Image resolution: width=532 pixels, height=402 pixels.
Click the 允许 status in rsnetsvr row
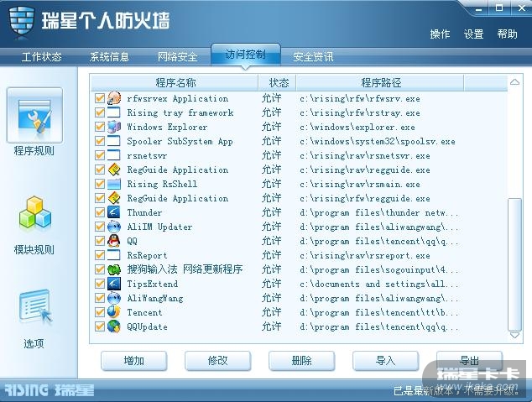[x=271, y=155]
